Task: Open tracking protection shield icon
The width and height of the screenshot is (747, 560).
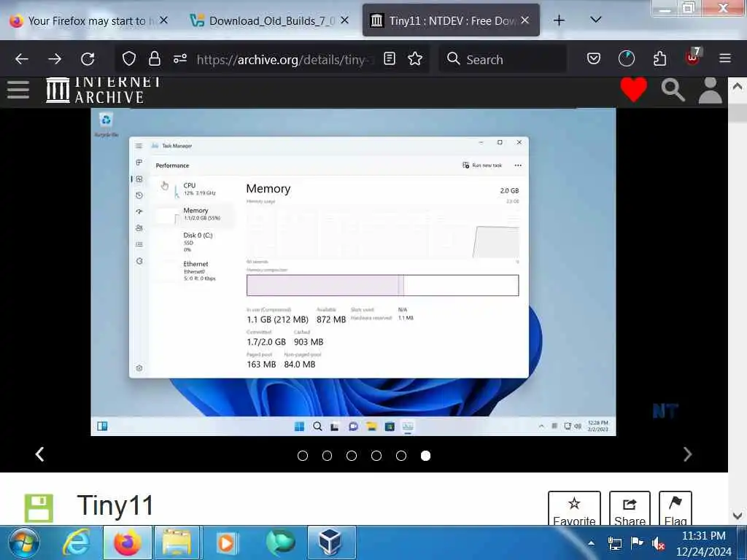Action: coord(129,59)
